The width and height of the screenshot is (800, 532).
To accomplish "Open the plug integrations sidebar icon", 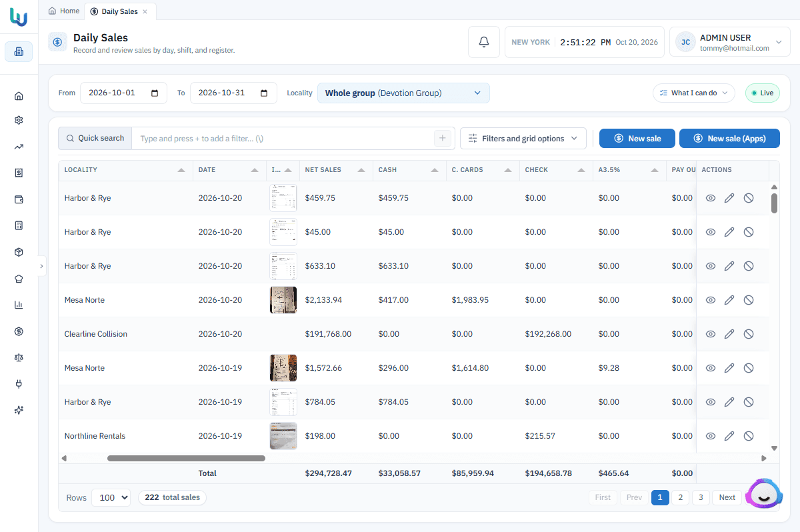I will [x=19, y=384].
